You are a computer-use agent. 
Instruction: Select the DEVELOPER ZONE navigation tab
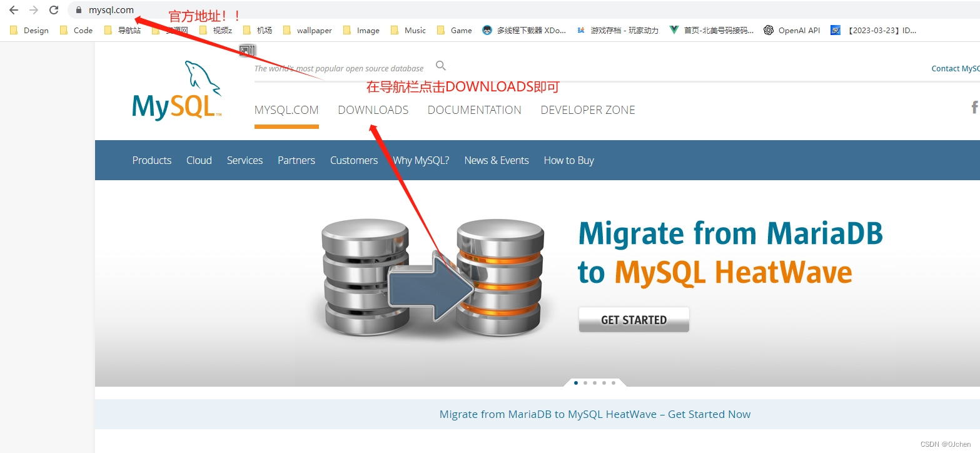pyautogui.click(x=588, y=110)
